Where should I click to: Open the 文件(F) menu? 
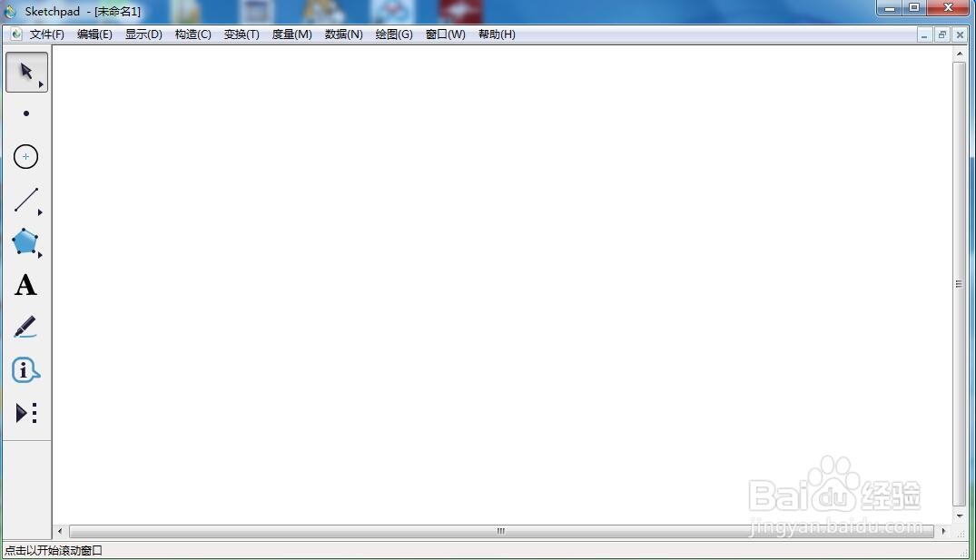[46, 34]
